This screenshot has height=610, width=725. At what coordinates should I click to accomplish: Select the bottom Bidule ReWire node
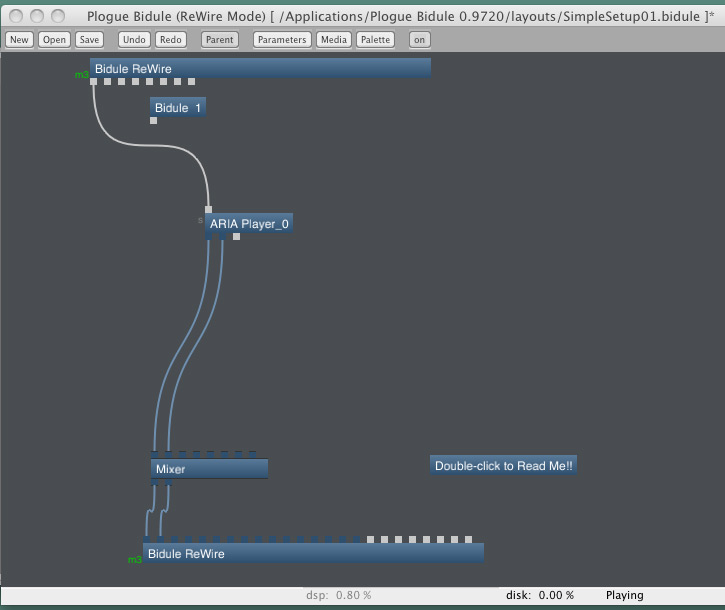point(313,553)
